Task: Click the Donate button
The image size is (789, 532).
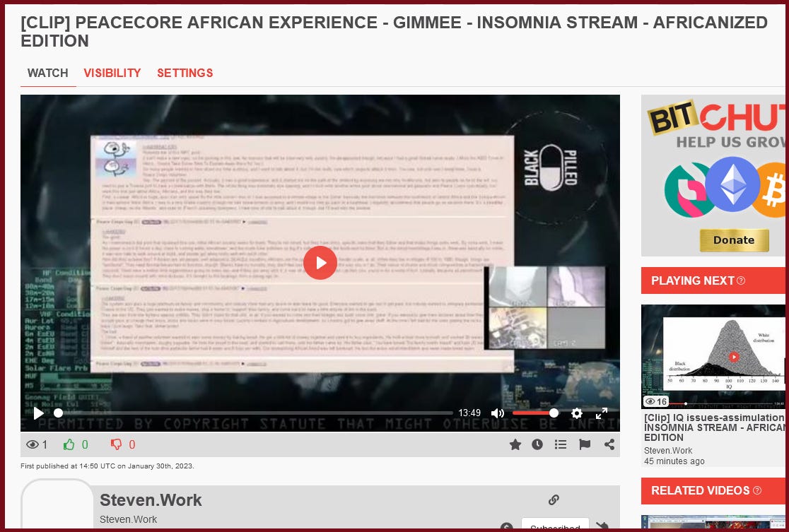Action: click(x=734, y=240)
